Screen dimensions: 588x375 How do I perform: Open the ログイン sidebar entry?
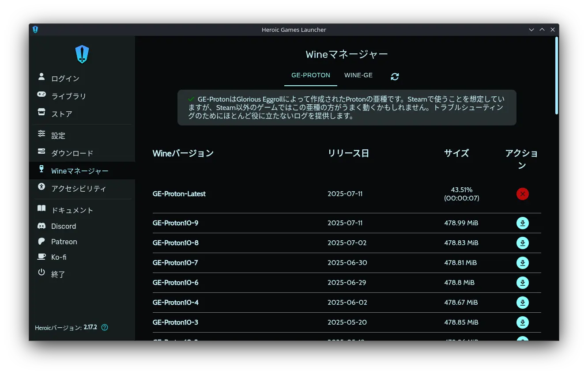pyautogui.click(x=82, y=78)
